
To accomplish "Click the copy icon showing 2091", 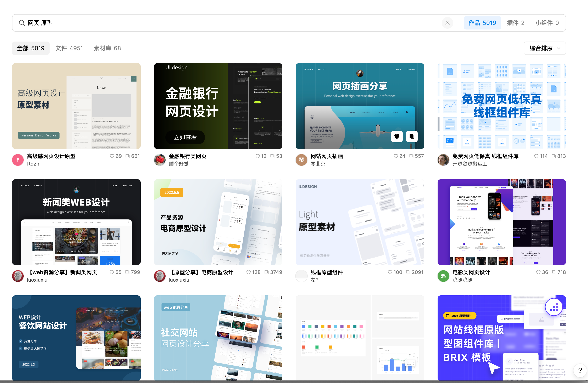I will click(x=408, y=272).
